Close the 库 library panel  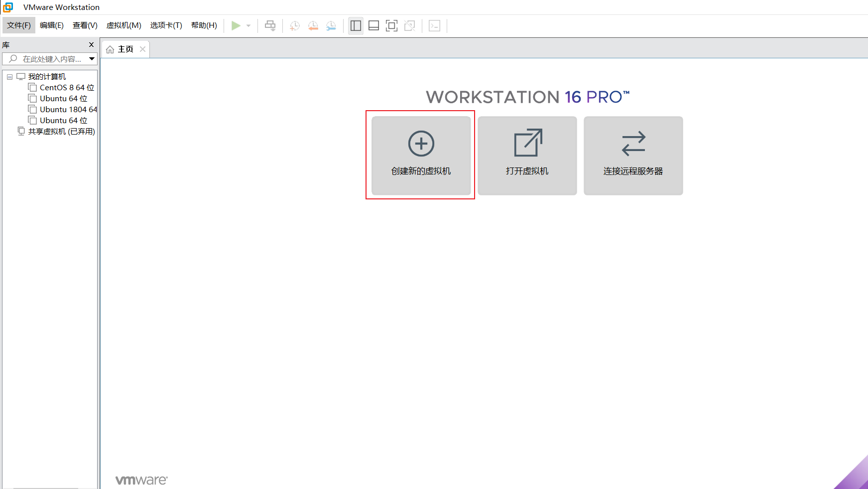(91, 45)
